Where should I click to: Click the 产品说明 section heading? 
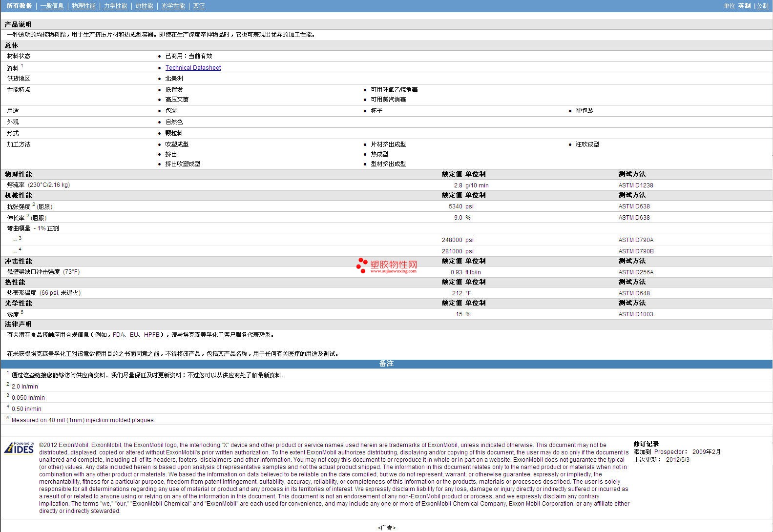(x=18, y=24)
